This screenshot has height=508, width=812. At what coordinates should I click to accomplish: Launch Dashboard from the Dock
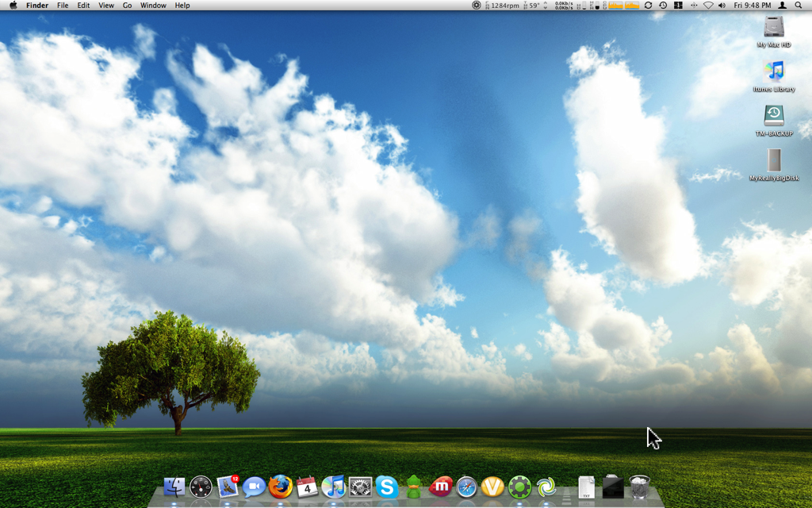tap(201, 487)
